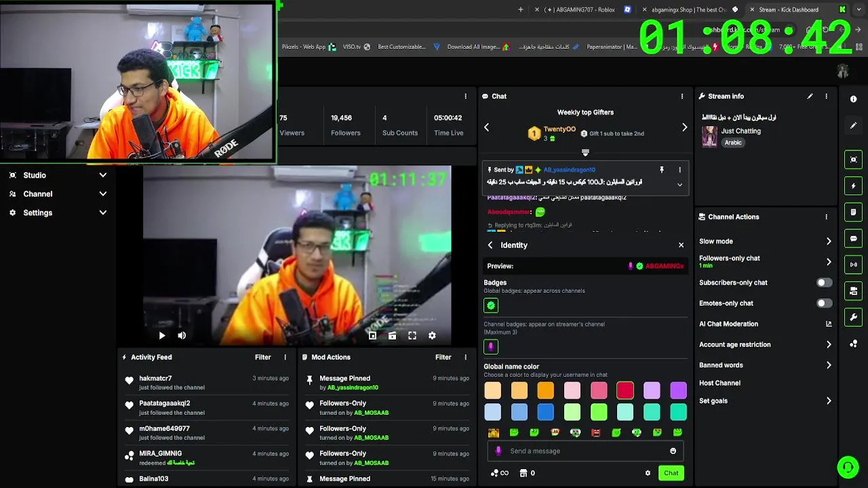Click the camera-list sidebar icon
The width and height of the screenshot is (868, 488).
853,291
